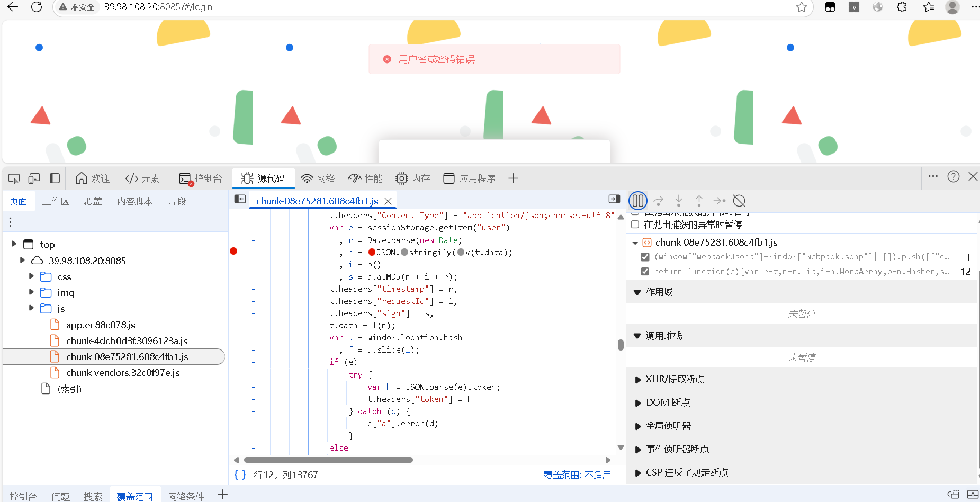Expand XHR/提取断点 section
This screenshot has width=980, height=502.
click(x=637, y=380)
